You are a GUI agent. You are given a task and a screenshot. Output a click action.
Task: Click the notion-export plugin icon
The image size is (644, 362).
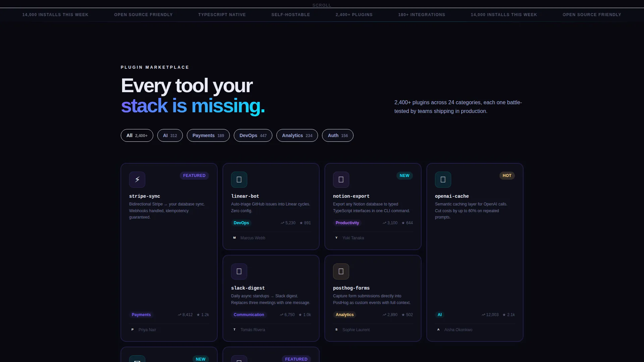coord(341,180)
